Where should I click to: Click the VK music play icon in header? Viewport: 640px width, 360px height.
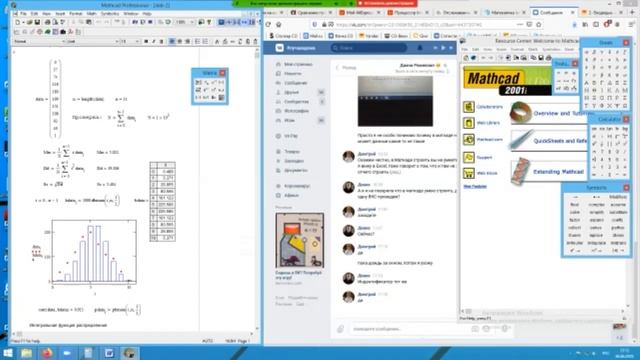[x=443, y=48]
